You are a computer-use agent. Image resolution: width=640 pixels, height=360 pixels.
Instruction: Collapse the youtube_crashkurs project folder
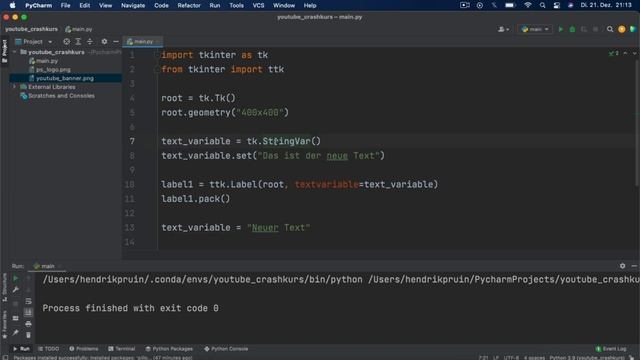15,52
